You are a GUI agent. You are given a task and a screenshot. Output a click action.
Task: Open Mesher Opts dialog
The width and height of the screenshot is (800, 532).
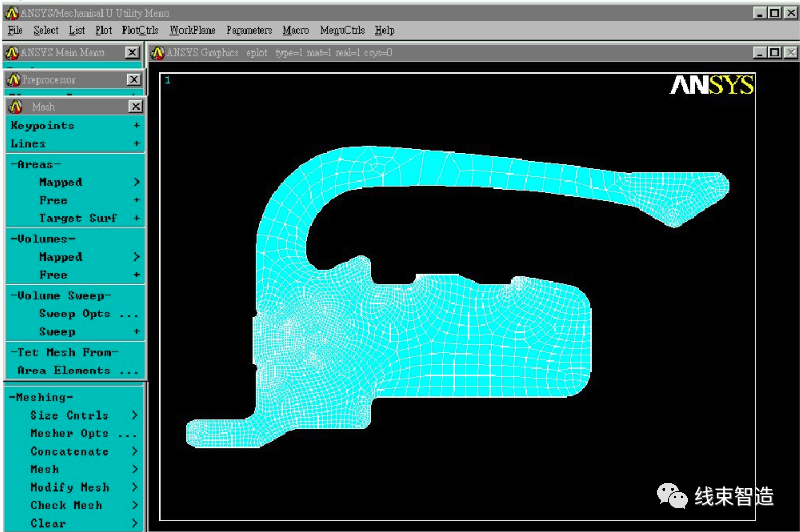pos(74,434)
